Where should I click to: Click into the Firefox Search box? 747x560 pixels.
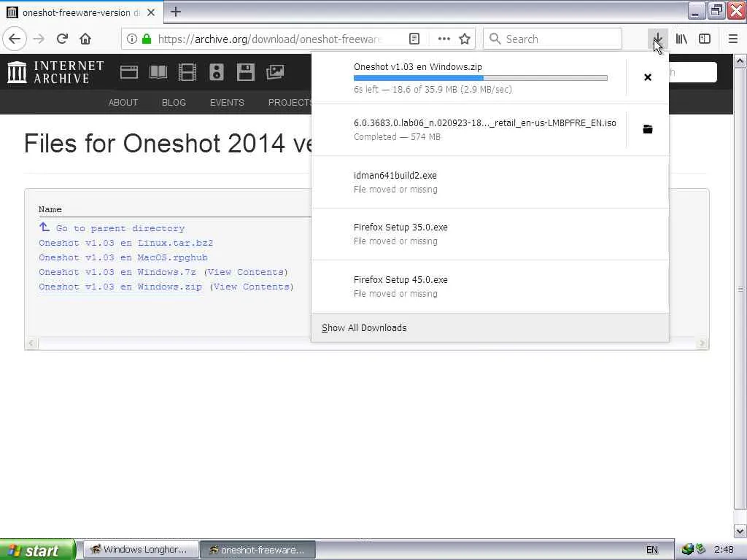tap(553, 39)
